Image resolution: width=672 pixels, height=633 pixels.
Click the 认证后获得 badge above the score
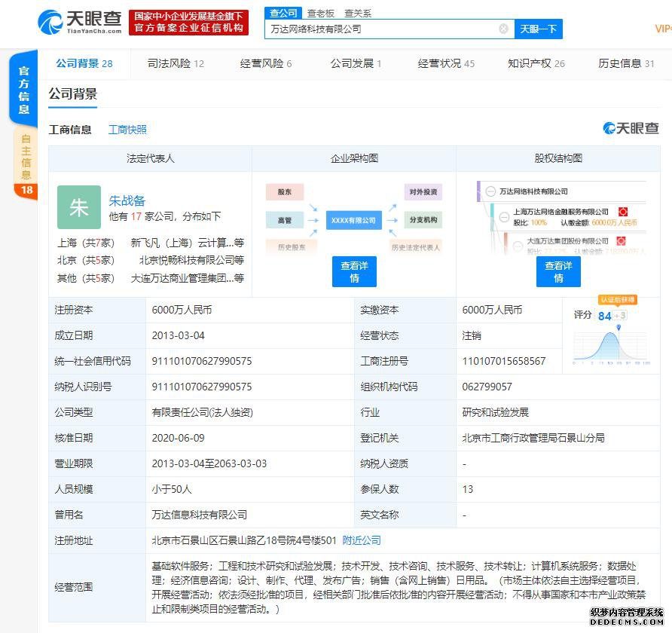pos(618,299)
